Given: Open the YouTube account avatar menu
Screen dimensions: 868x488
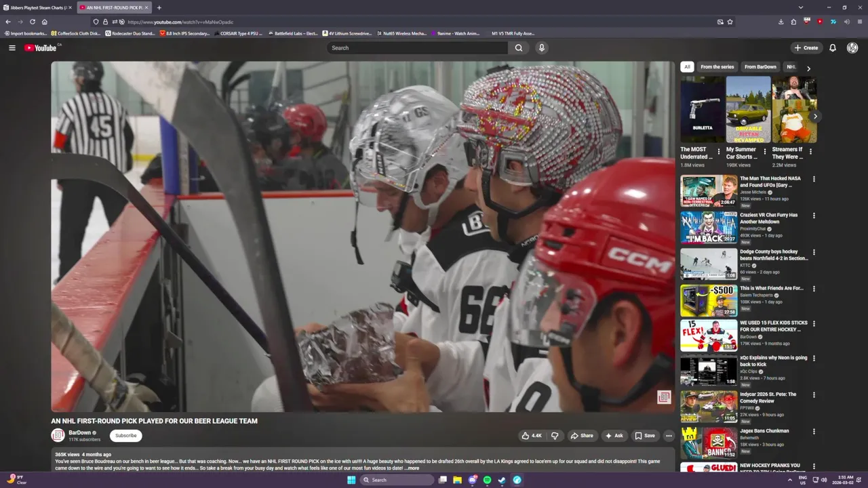Looking at the screenshot, I should [852, 47].
